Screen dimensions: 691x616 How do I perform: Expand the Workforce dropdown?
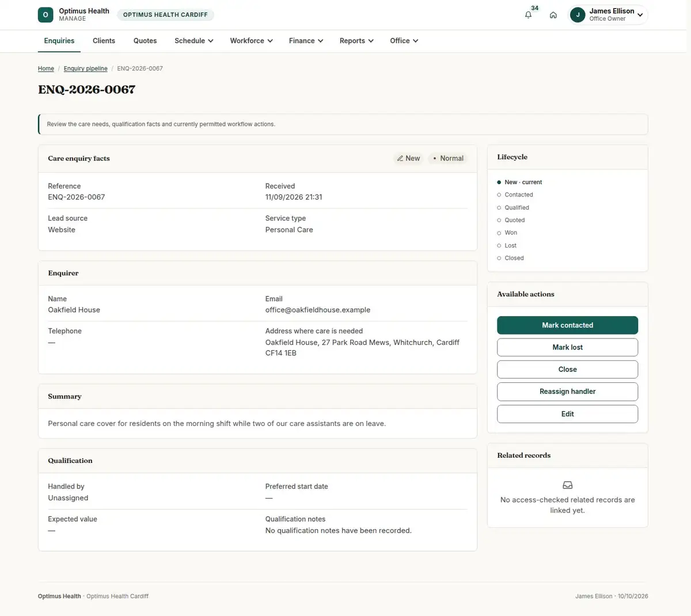click(x=251, y=41)
